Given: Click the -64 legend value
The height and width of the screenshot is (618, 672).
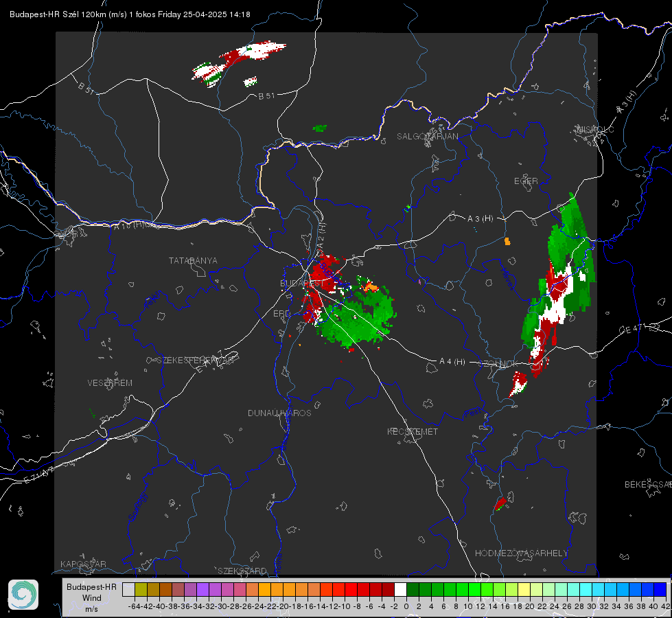Looking at the screenshot, I should 134,606.
